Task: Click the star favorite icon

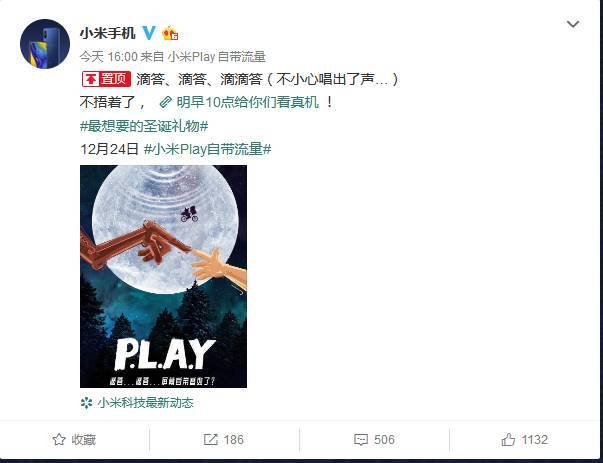Action: coord(59,440)
